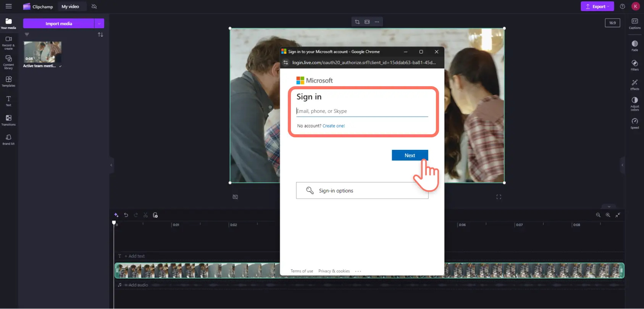Click the 0:01 mark on the timeline ruler
The image size is (644, 309).
tap(176, 225)
